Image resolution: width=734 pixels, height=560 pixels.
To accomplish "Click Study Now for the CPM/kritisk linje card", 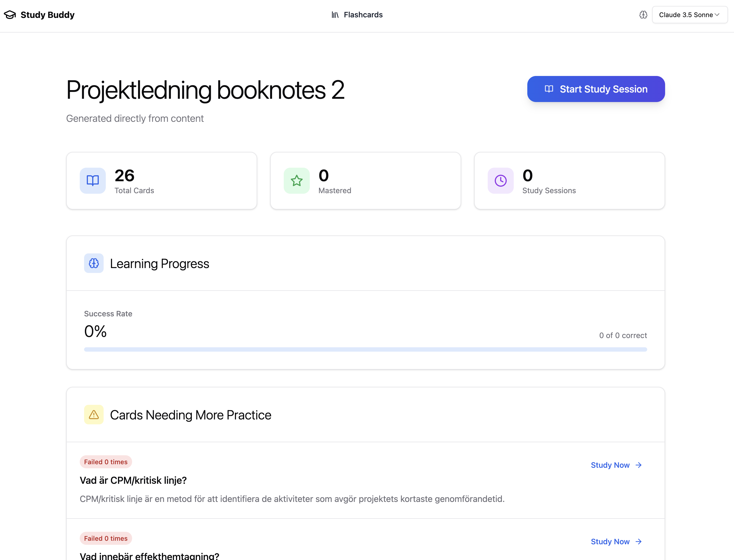I will (x=616, y=465).
